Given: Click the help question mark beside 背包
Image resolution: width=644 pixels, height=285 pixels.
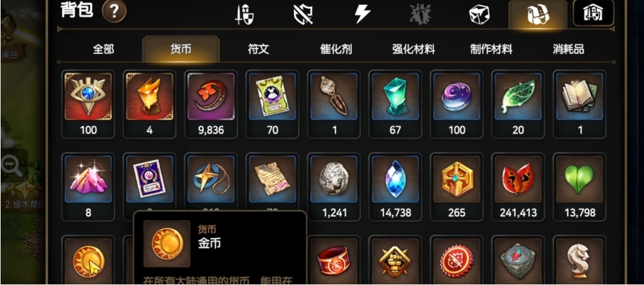Looking at the screenshot, I should coord(114,11).
